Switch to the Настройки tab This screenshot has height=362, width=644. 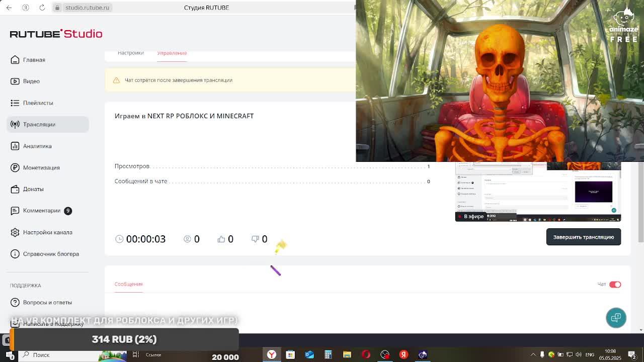[x=131, y=53]
